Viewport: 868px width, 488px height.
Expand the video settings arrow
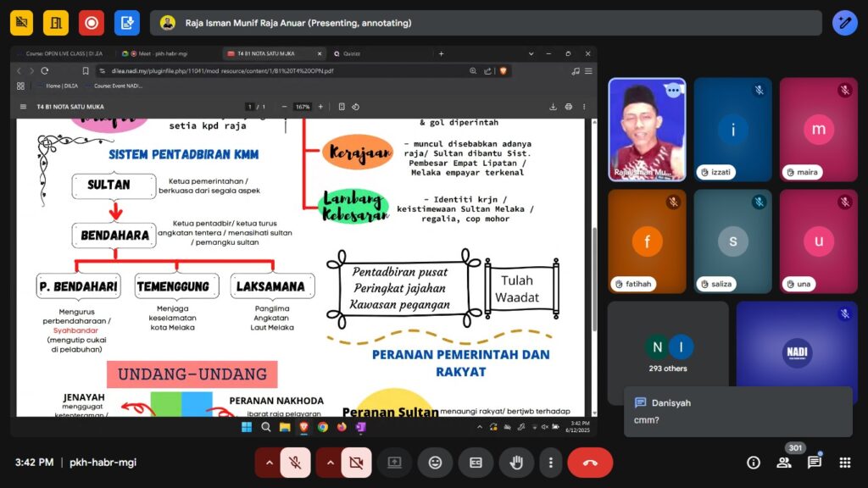click(331, 463)
